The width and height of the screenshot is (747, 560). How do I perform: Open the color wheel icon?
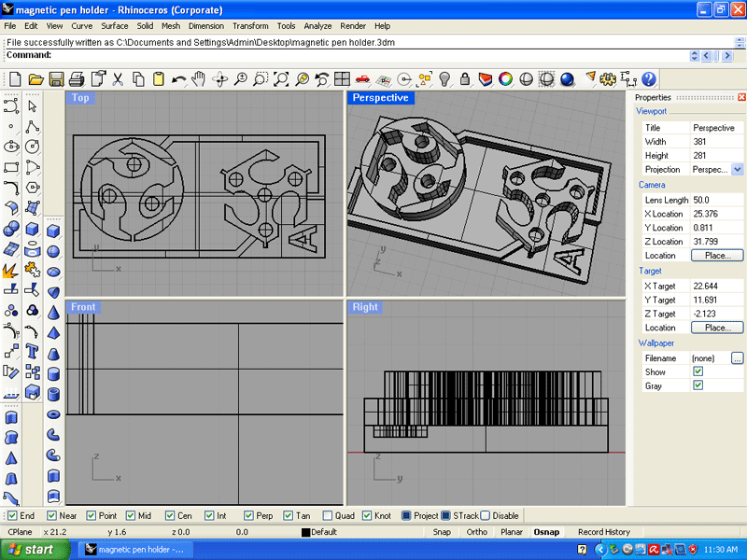505,79
